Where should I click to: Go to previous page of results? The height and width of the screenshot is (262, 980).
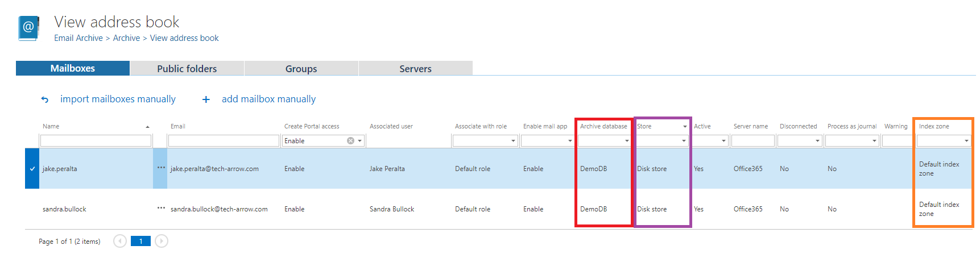coord(119,242)
